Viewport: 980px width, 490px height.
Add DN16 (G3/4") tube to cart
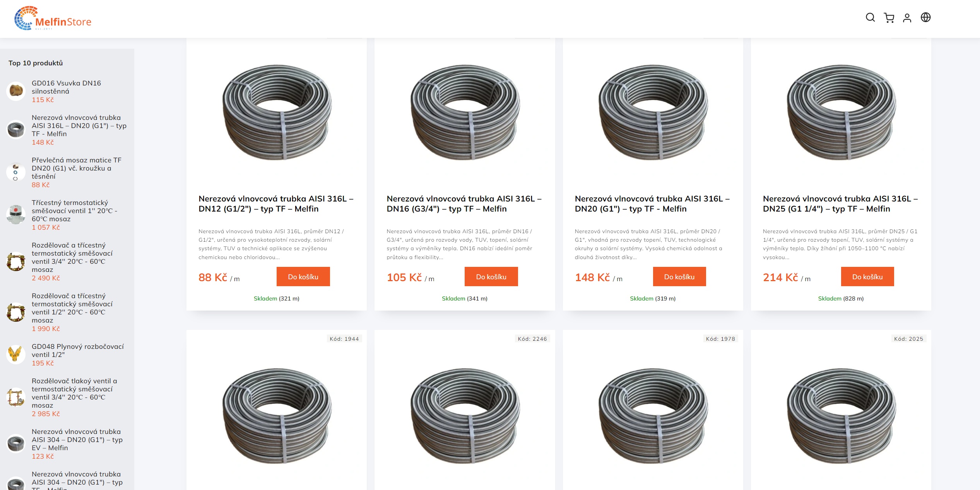tap(491, 277)
